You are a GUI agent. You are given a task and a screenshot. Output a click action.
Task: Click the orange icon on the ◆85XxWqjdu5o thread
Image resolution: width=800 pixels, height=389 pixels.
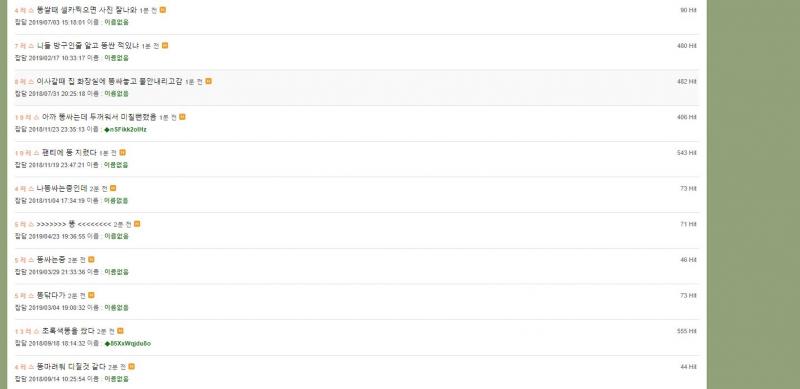[x=120, y=331]
